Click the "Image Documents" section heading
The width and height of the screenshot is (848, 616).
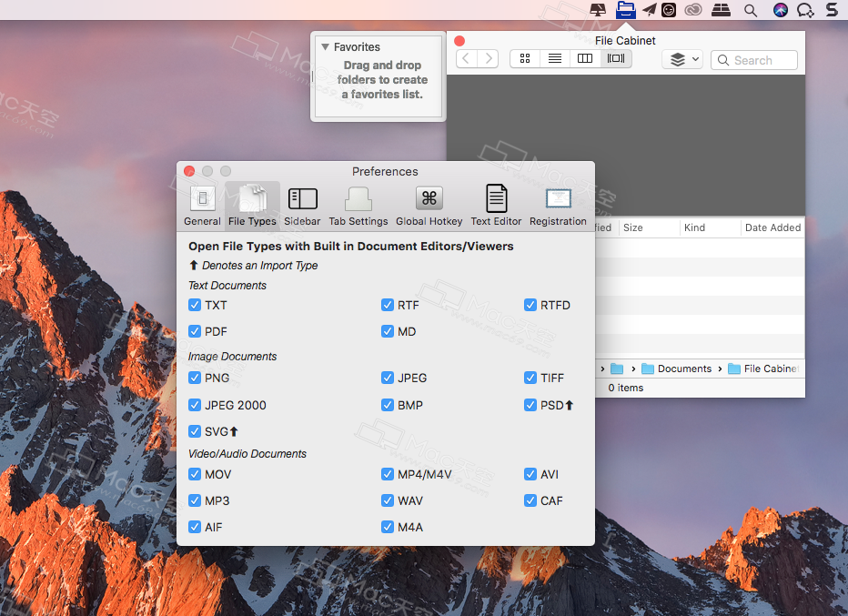(x=232, y=357)
